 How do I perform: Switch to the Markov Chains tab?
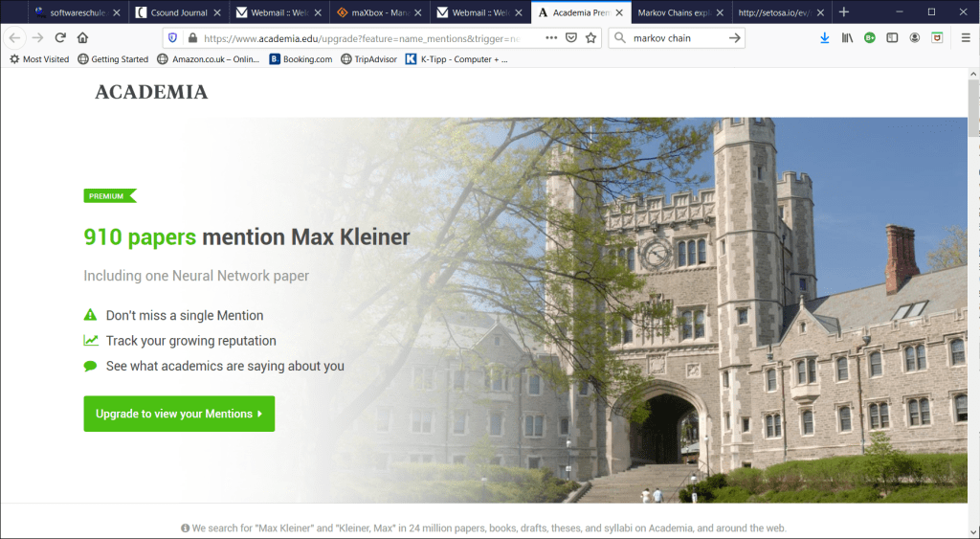(x=676, y=12)
